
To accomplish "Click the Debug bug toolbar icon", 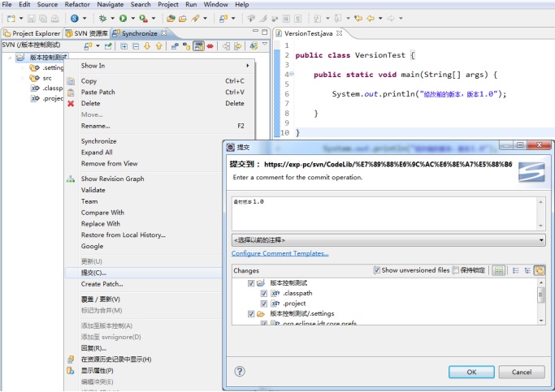I will point(102,19).
